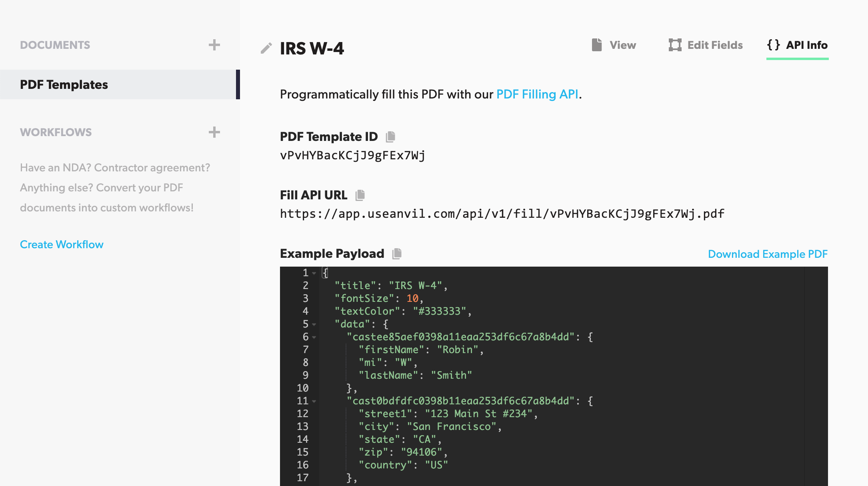Click the "title": "IRS W-4" code line

coord(391,285)
